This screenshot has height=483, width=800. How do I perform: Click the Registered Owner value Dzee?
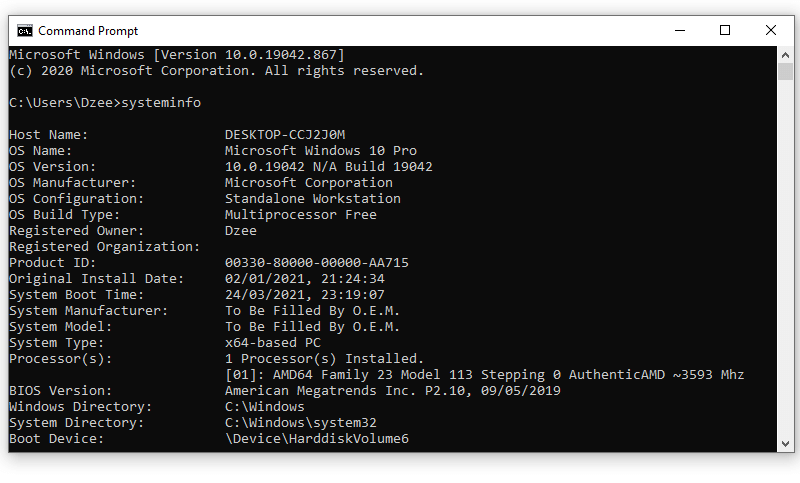tap(240, 231)
